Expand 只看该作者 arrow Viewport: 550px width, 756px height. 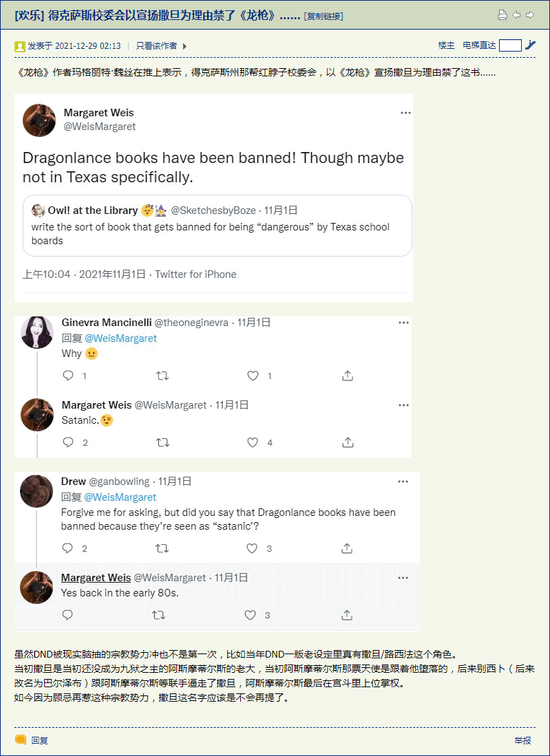tap(184, 46)
